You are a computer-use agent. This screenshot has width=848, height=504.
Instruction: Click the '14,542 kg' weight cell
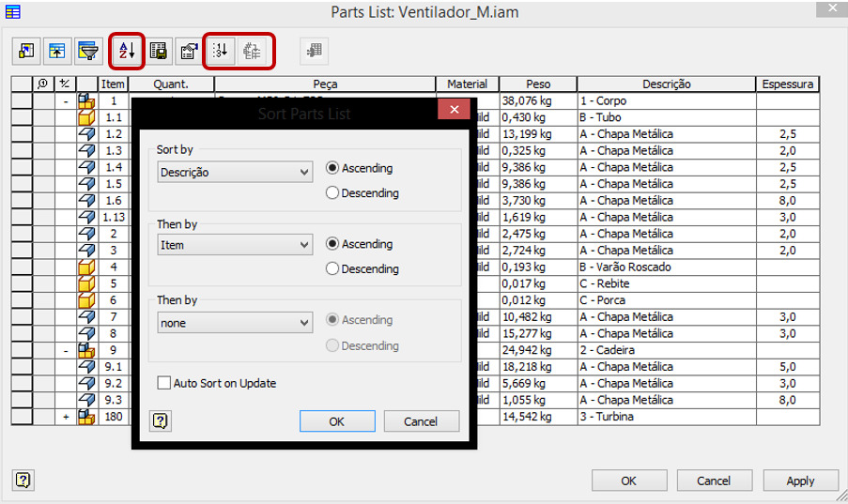538,417
